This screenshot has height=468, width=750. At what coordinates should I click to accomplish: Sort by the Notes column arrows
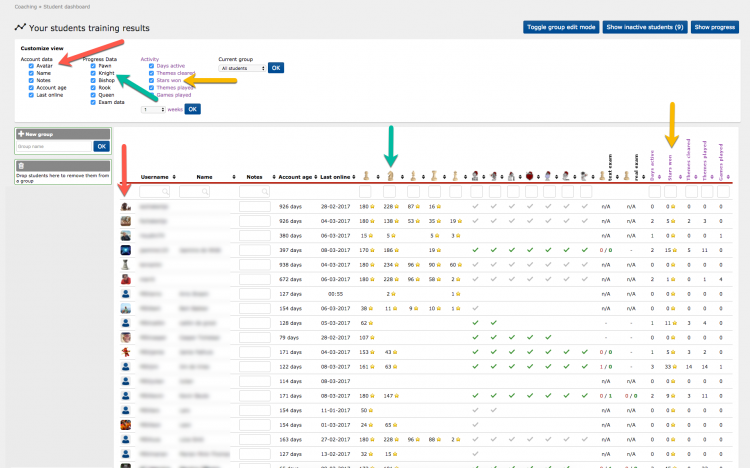click(x=274, y=177)
